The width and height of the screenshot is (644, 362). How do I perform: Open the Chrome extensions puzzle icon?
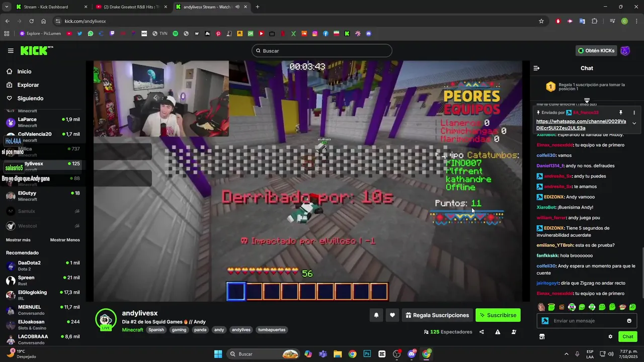[595, 21]
